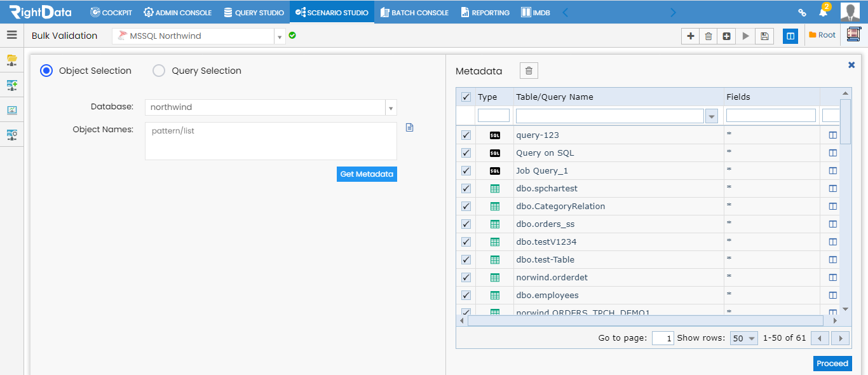The image size is (868, 375).
Task: Open the MSSQL Northwind connection dropdown
Action: click(280, 36)
